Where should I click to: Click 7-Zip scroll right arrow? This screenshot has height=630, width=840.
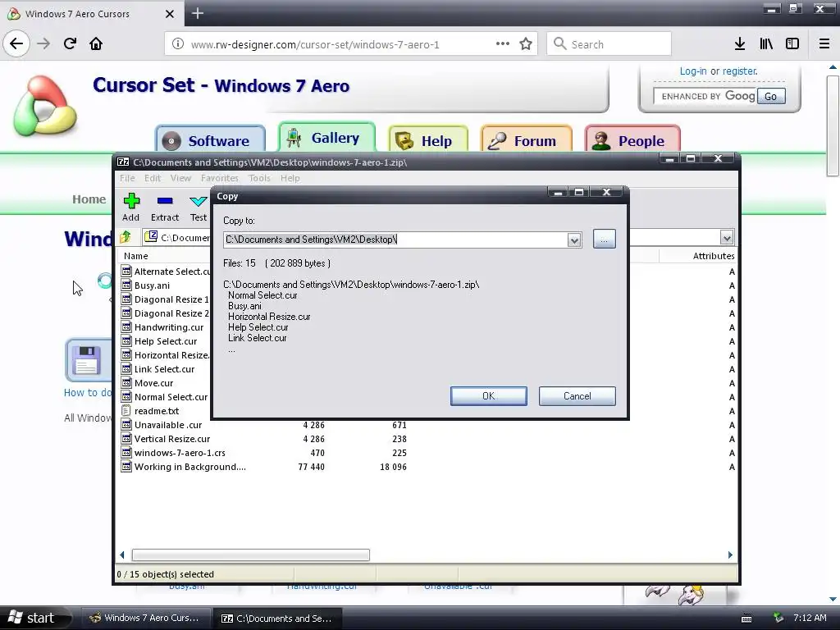[x=730, y=555]
